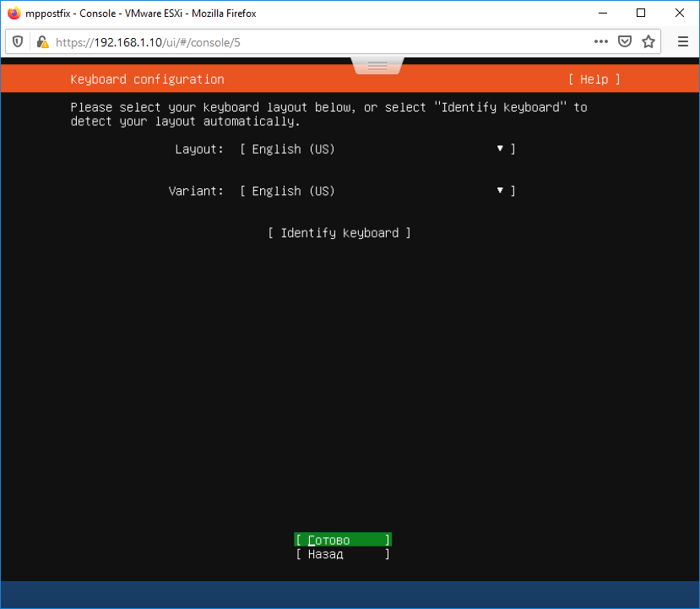
Task: Select the Variant dropdown arrow
Action: click(x=499, y=191)
